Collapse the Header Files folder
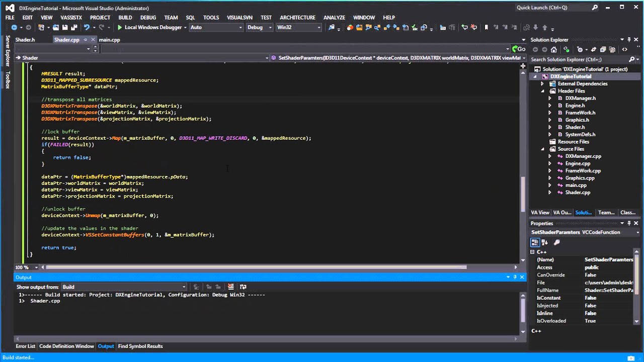The width and height of the screenshot is (644, 362). (x=542, y=91)
